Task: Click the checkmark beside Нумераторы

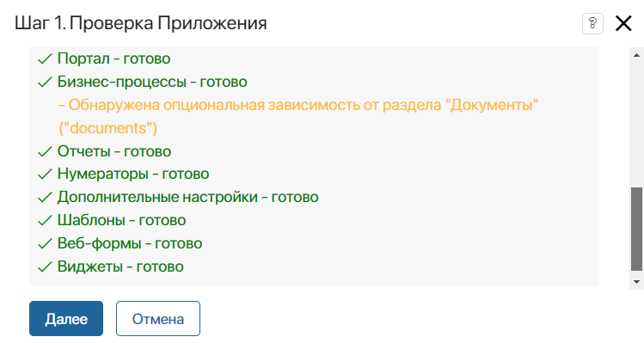Action: [45, 175]
